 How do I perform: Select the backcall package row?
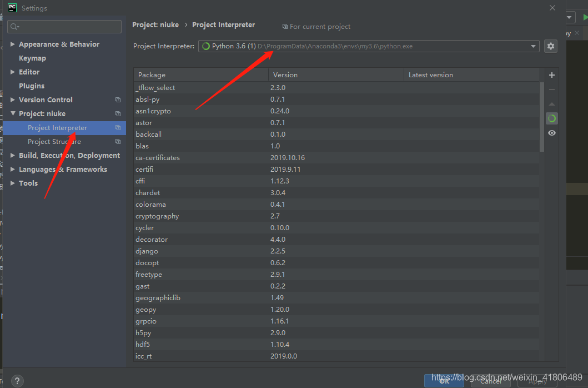[x=336, y=134]
